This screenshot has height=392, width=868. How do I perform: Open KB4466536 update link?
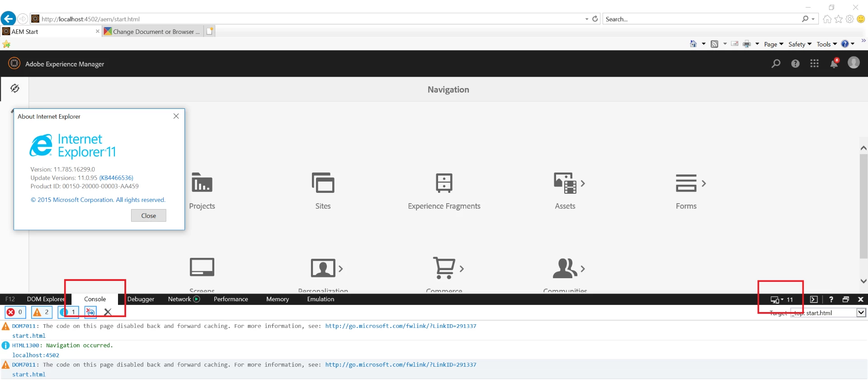point(116,178)
